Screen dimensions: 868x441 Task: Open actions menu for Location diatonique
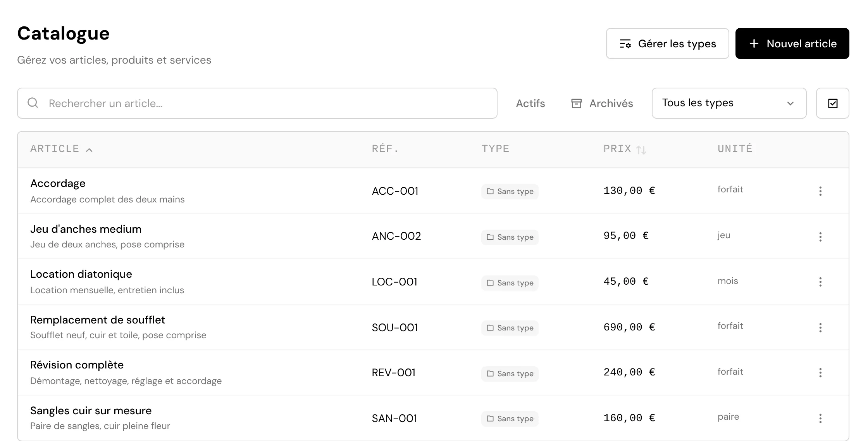[820, 282]
